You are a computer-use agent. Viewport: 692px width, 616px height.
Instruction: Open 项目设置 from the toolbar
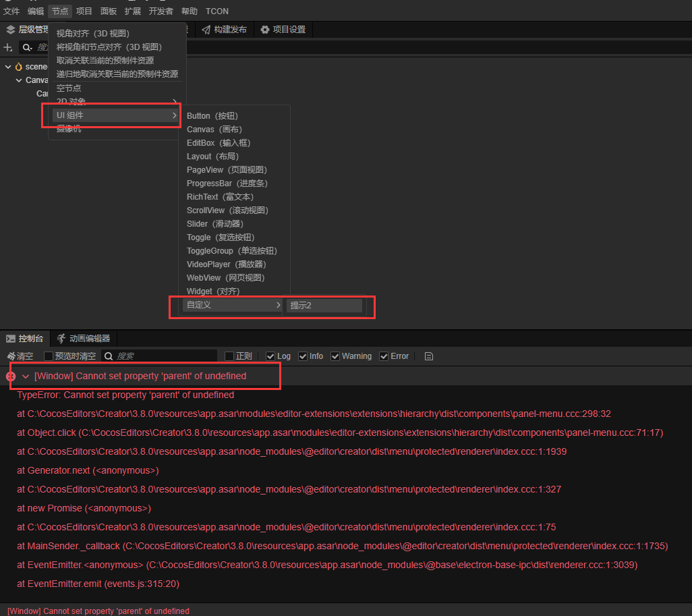click(x=283, y=30)
